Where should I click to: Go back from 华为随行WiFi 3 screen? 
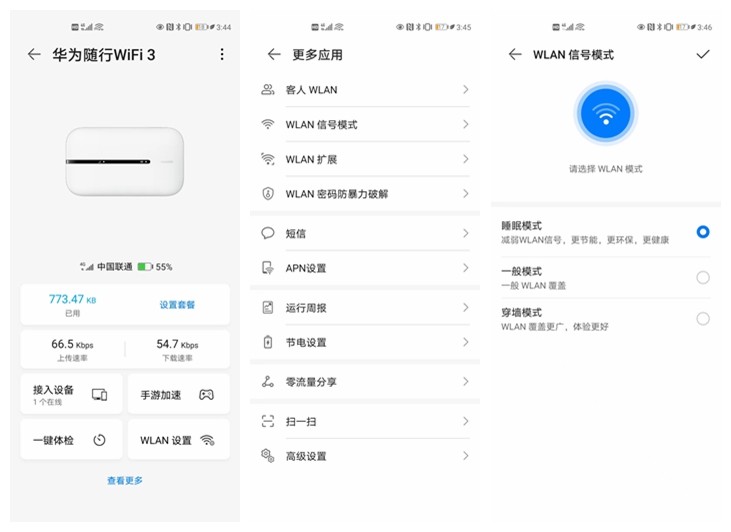coord(34,55)
